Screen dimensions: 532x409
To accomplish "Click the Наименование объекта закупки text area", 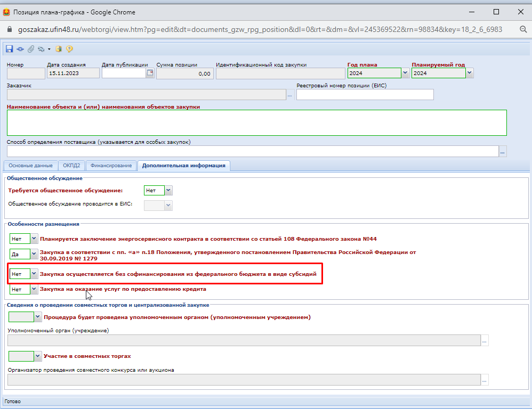I will pyautogui.click(x=256, y=122).
